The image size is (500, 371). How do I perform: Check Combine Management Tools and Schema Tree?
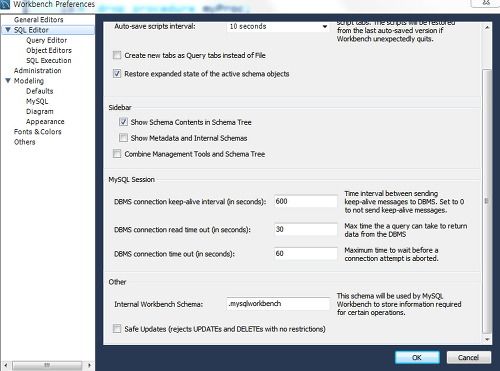click(x=117, y=154)
